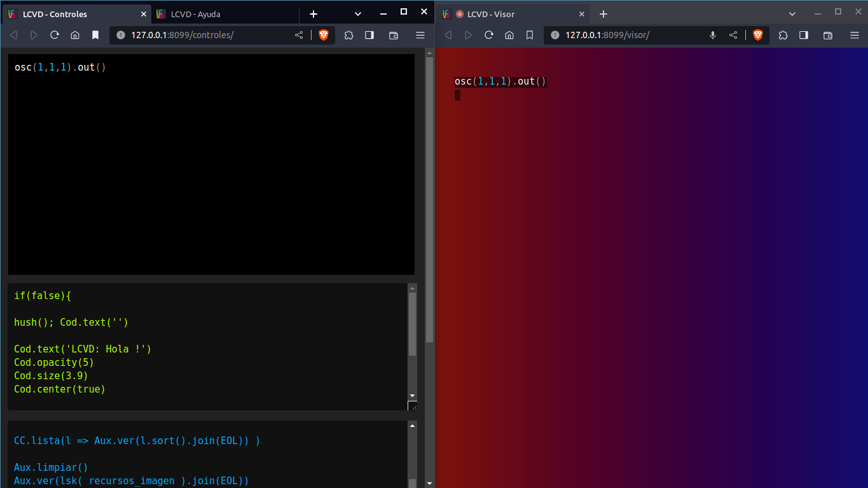
Task: Share the controles page link
Action: point(299,35)
